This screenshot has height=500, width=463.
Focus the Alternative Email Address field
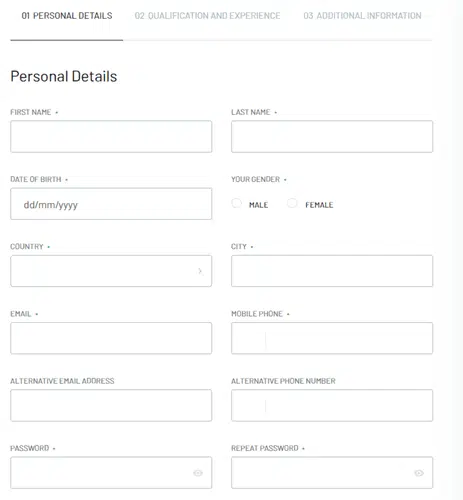point(111,405)
